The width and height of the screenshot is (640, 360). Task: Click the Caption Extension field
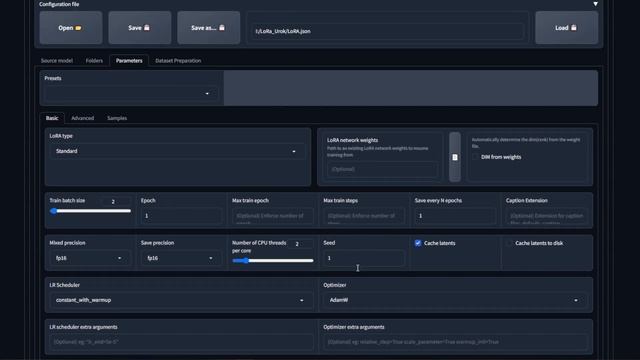(547, 216)
